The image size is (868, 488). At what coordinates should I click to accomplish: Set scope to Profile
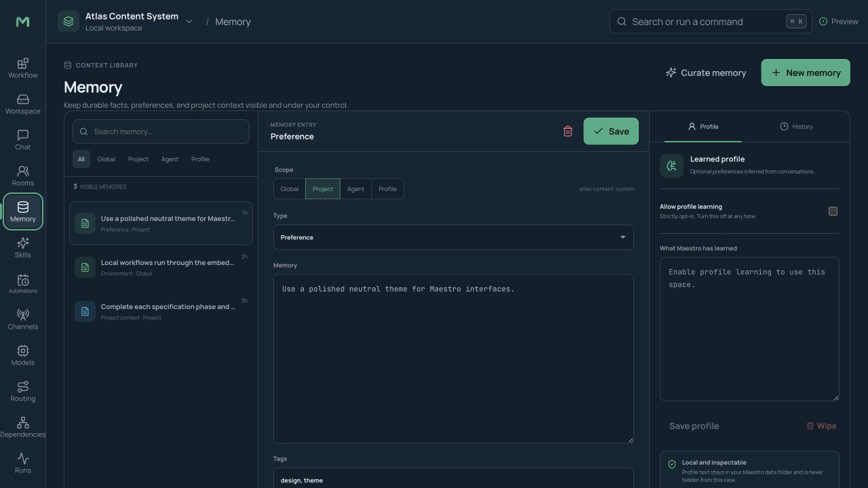point(387,189)
